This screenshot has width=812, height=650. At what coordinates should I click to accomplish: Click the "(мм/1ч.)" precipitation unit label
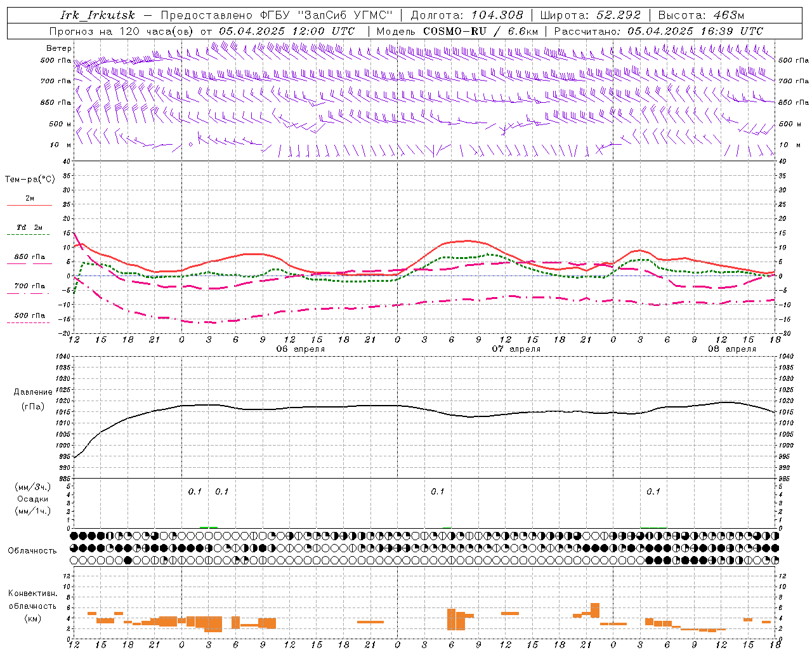point(33,511)
